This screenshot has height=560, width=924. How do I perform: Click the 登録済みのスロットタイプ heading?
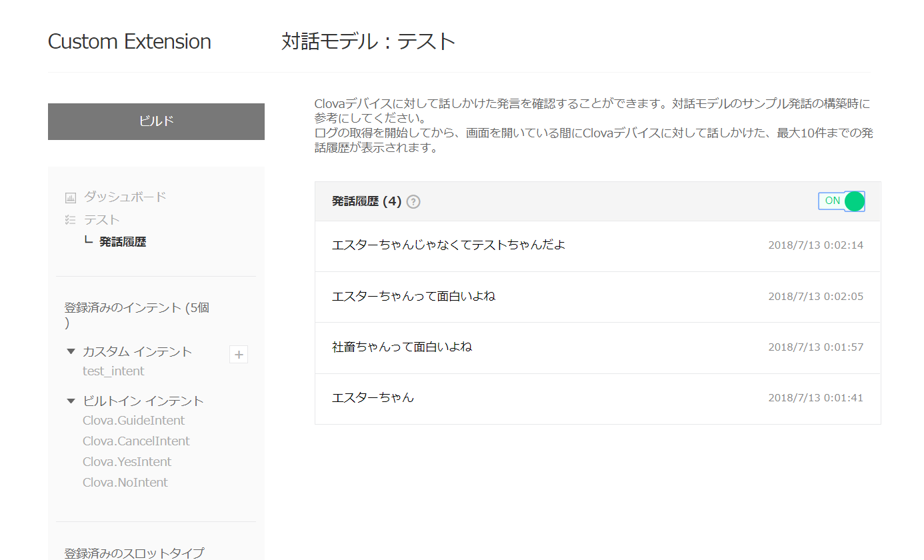click(134, 553)
